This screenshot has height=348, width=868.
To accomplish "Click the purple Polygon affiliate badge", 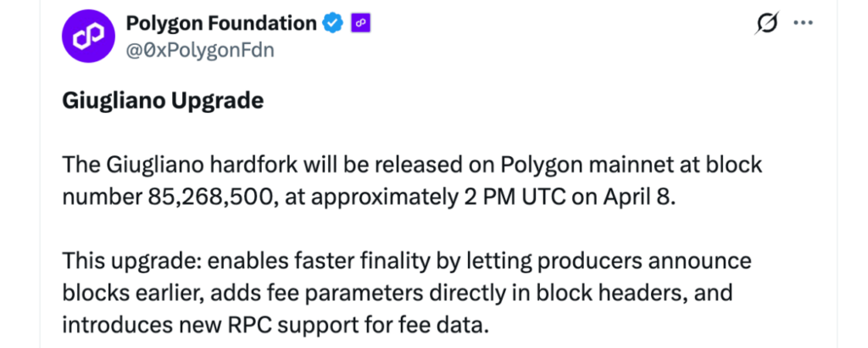I will (x=362, y=25).
